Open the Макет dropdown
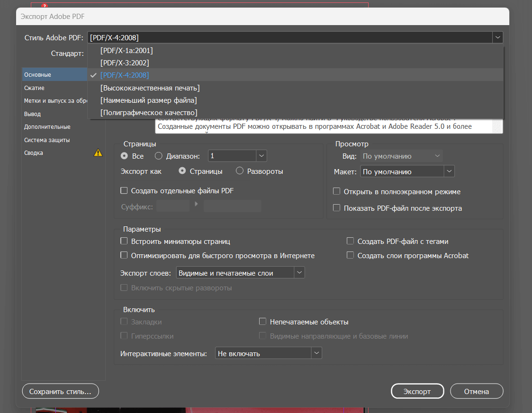Viewport: 532px width, 413px height. (x=407, y=171)
